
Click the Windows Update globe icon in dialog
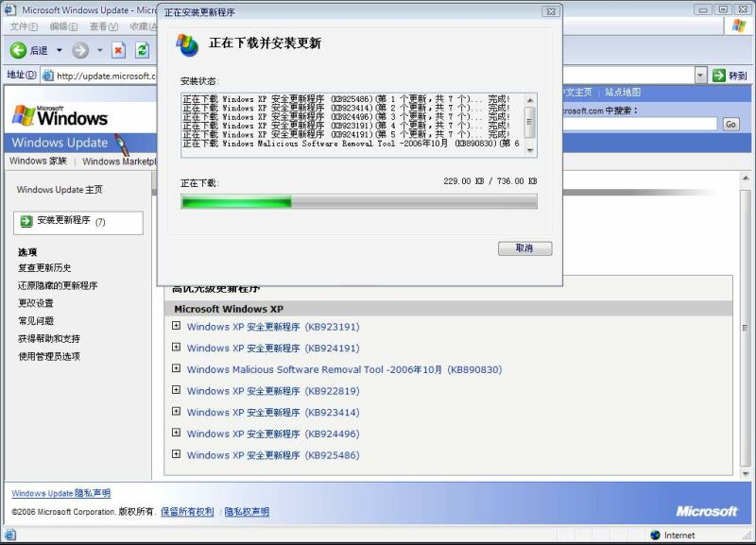[x=187, y=44]
